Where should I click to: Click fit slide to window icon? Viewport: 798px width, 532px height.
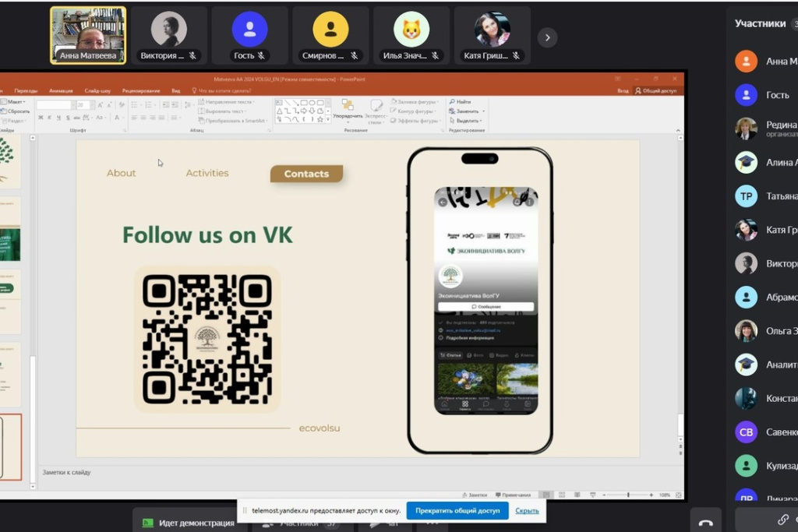(x=679, y=495)
